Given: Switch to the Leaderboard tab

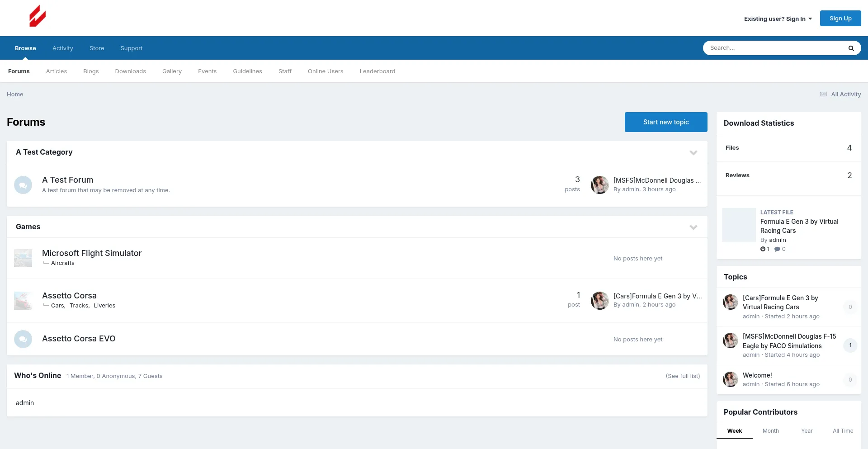Looking at the screenshot, I should pyautogui.click(x=377, y=71).
